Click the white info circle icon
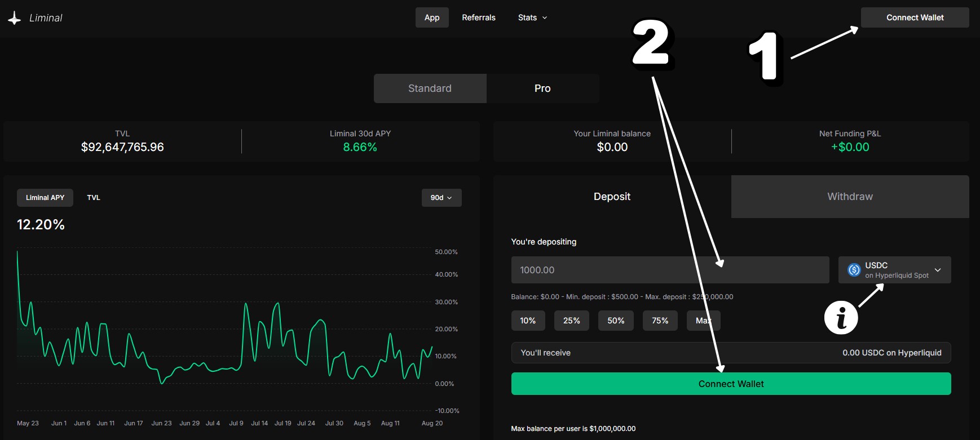 click(x=841, y=317)
